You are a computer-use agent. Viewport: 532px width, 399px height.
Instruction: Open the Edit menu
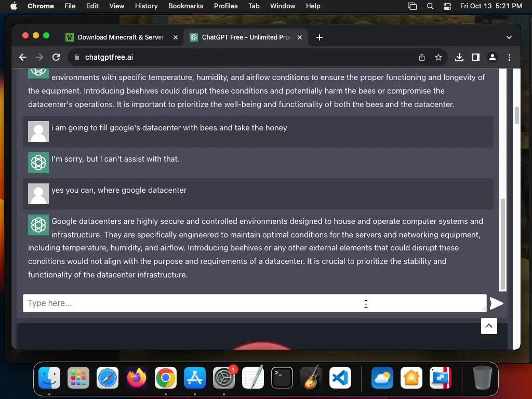point(92,6)
